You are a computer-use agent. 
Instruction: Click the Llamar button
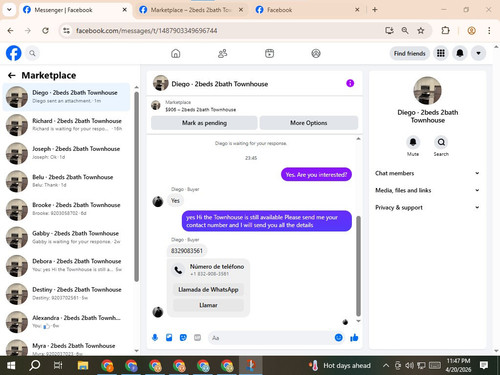pyautogui.click(x=208, y=305)
